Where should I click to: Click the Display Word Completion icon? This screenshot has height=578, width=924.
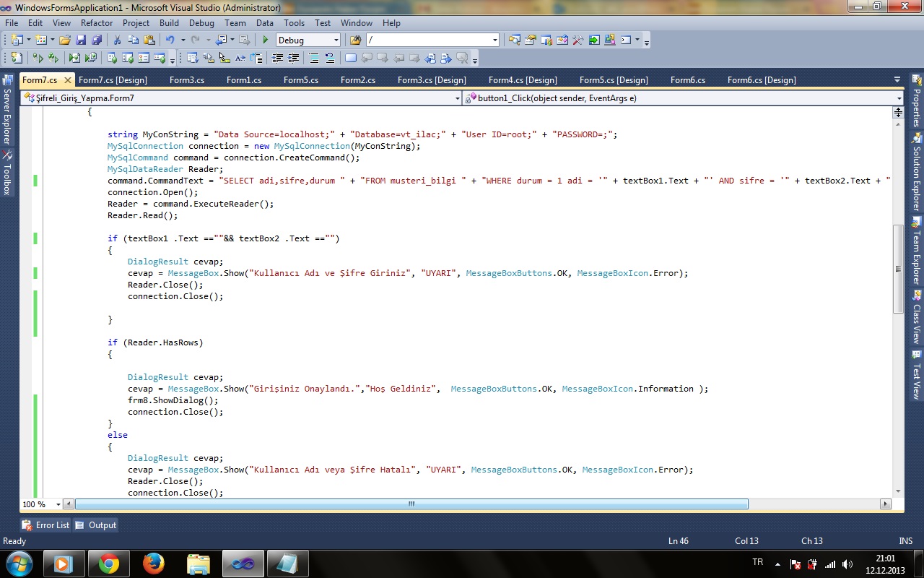pyautogui.click(x=240, y=59)
